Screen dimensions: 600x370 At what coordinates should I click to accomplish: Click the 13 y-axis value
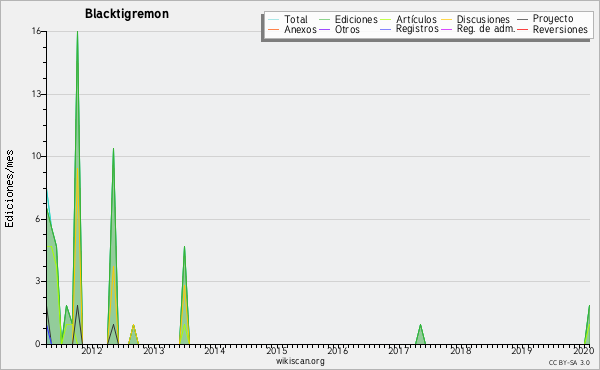coord(36,94)
